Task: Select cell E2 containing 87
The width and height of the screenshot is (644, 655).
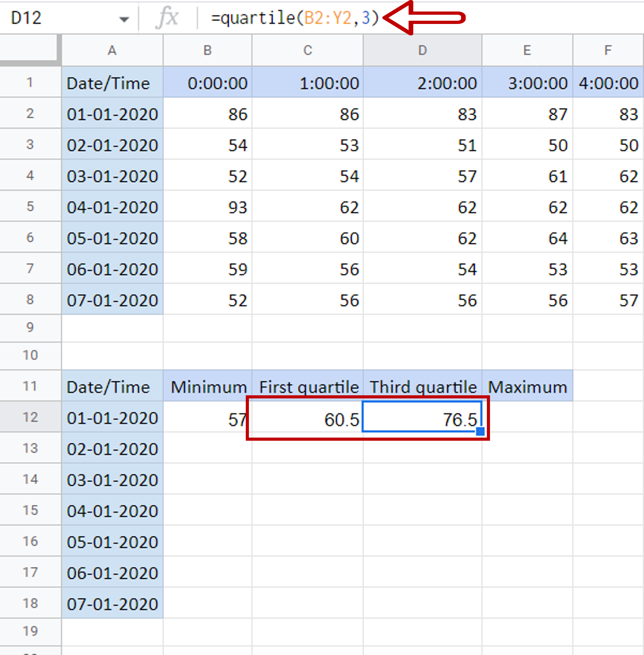Action: tap(527, 113)
